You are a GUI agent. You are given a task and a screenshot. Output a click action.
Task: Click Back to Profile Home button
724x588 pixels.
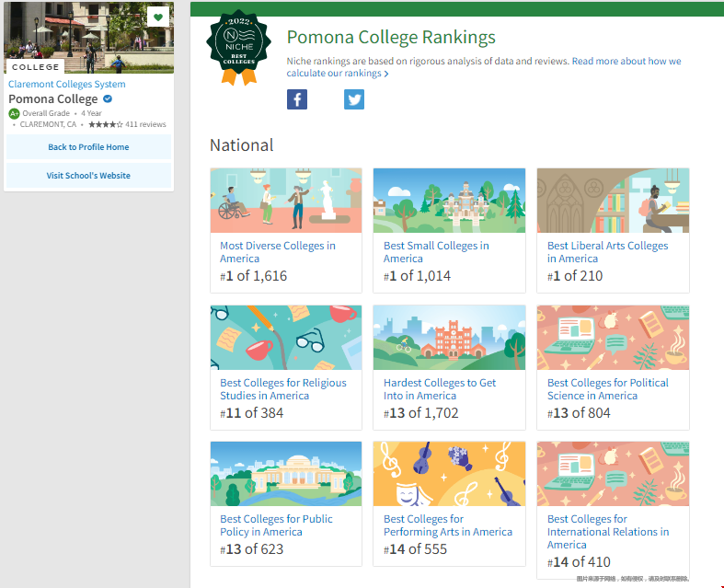coord(88,147)
